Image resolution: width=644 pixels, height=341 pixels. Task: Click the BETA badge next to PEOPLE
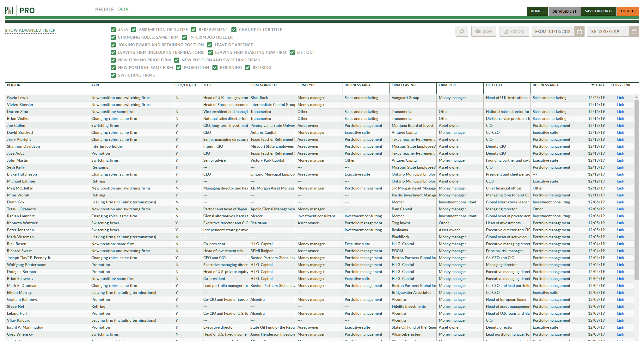[123, 9]
